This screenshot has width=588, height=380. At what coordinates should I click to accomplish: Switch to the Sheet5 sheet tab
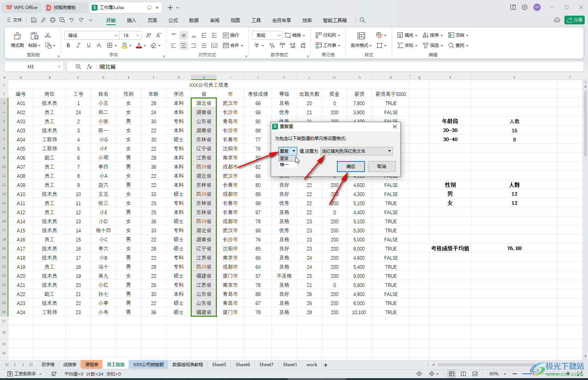(219, 365)
